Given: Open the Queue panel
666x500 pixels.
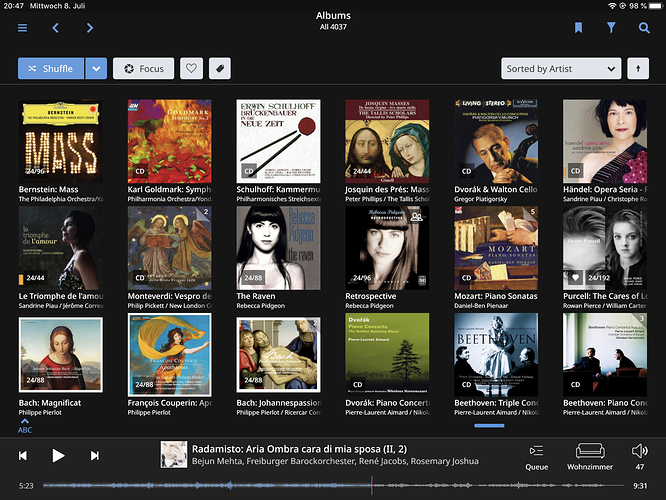Looking at the screenshot, I should click(x=536, y=457).
